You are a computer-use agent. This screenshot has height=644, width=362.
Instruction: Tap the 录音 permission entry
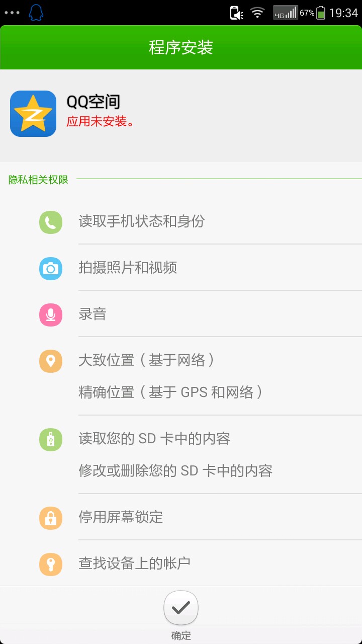93,314
